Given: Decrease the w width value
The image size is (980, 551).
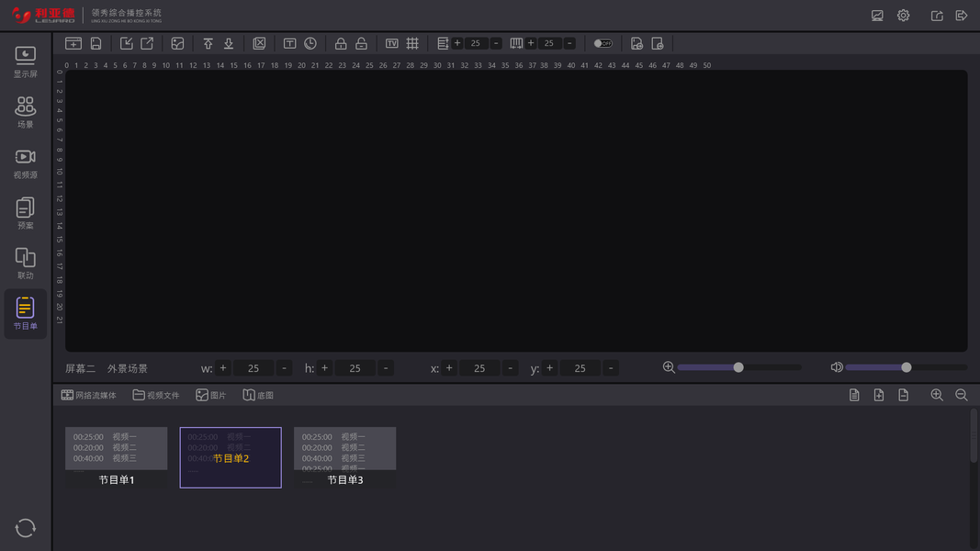Looking at the screenshot, I should [284, 368].
